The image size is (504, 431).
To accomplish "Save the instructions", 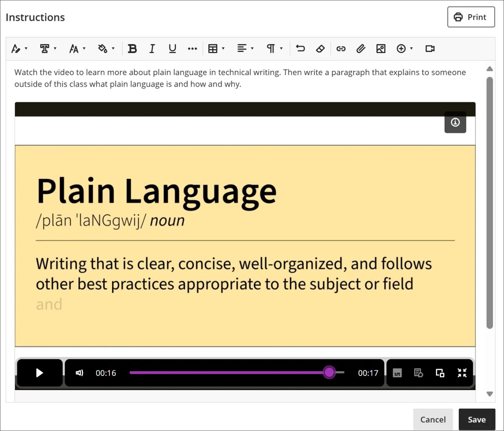I will (477, 419).
